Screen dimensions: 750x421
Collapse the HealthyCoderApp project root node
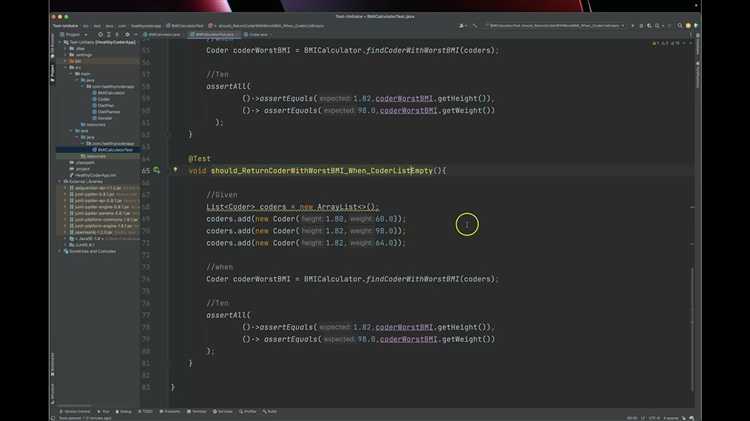pyautogui.click(x=60, y=42)
